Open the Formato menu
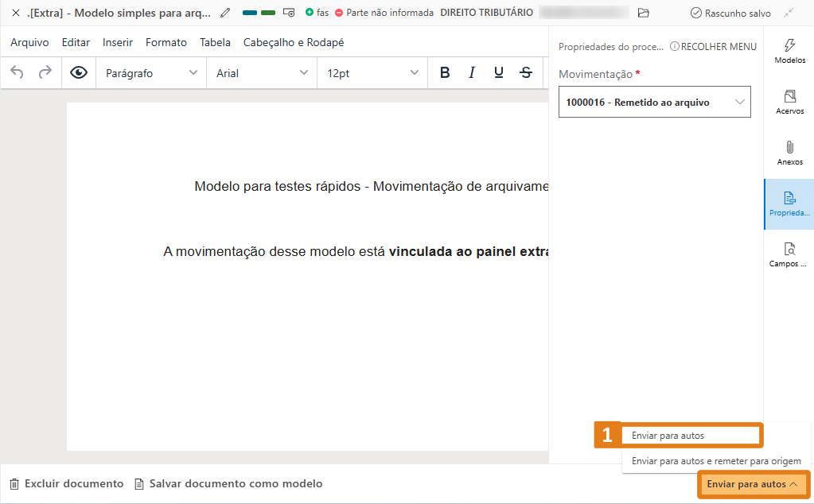This screenshot has height=504, width=814. click(x=166, y=42)
